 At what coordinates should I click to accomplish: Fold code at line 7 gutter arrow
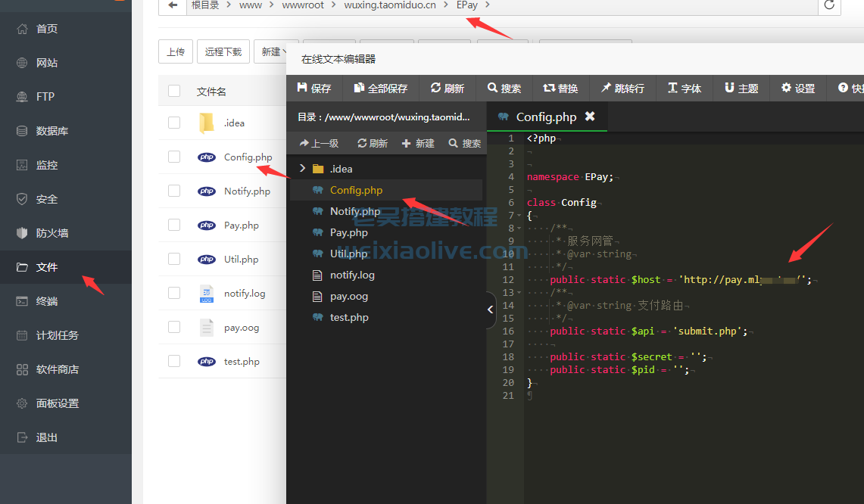click(519, 216)
